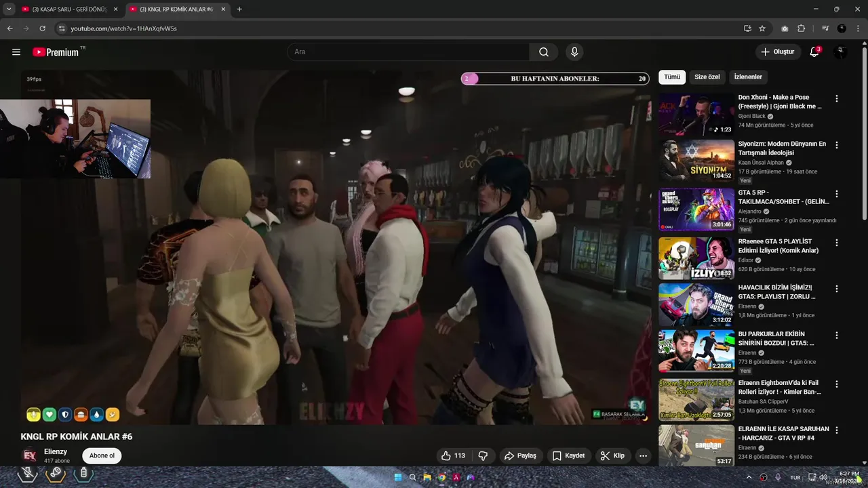Open the Windows Start menu

[398, 477]
